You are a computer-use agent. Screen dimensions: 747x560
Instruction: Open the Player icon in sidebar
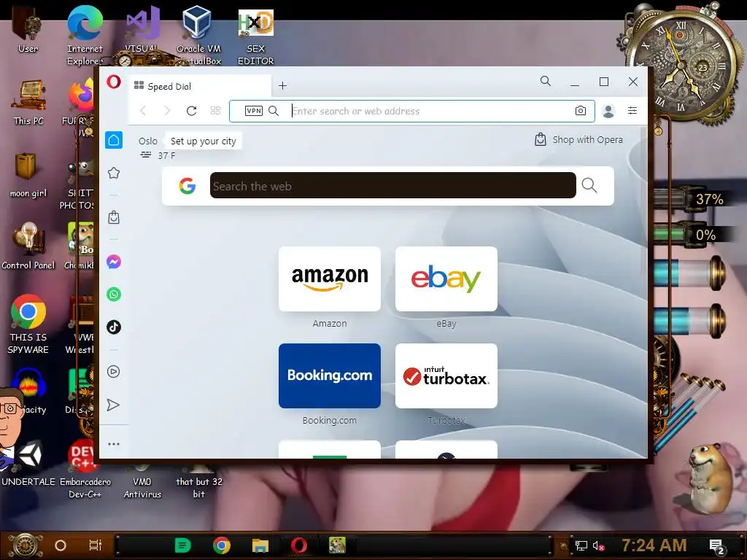(x=113, y=371)
